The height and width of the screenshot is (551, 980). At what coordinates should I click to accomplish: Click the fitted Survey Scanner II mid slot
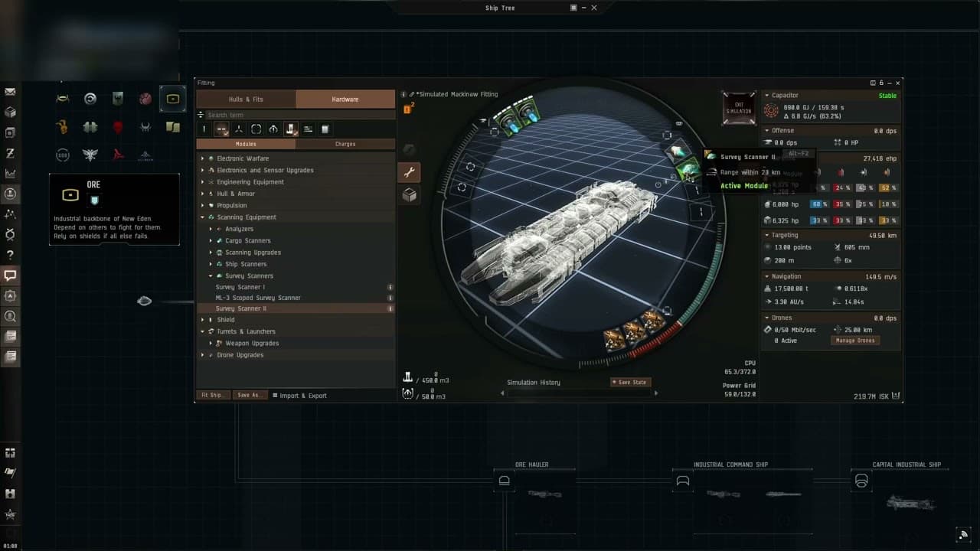pyautogui.click(x=688, y=169)
